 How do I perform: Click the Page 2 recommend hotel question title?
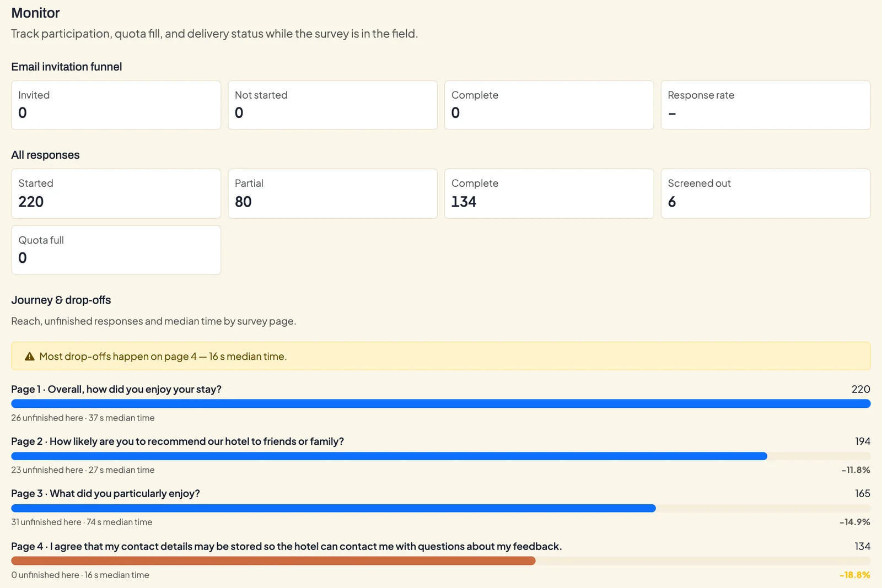[178, 441]
